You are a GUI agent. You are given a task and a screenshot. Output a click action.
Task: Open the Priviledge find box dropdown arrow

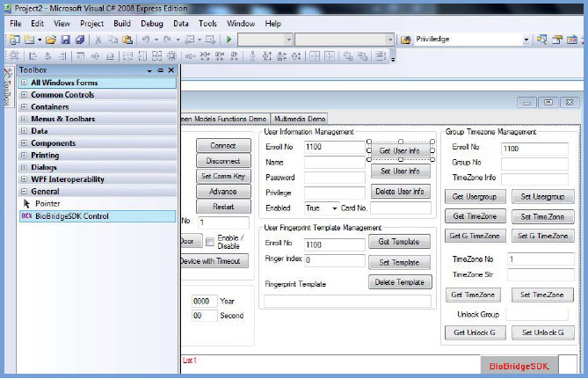tap(526, 40)
